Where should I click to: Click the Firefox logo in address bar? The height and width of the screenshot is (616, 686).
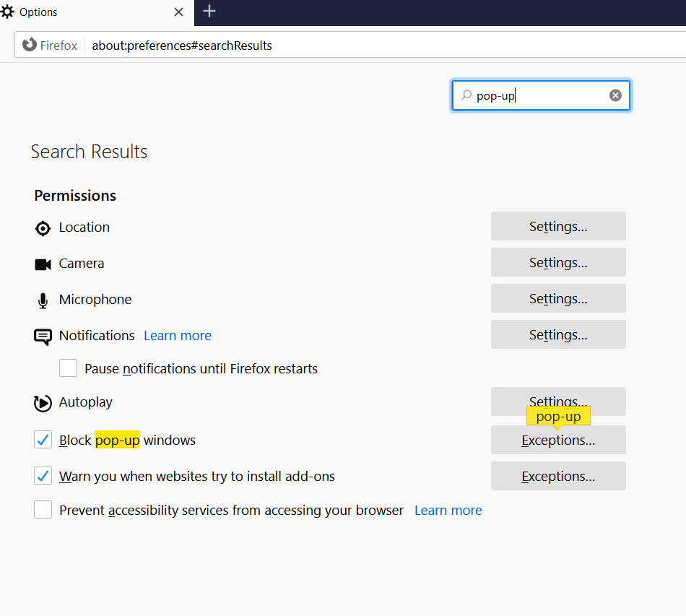(x=30, y=45)
